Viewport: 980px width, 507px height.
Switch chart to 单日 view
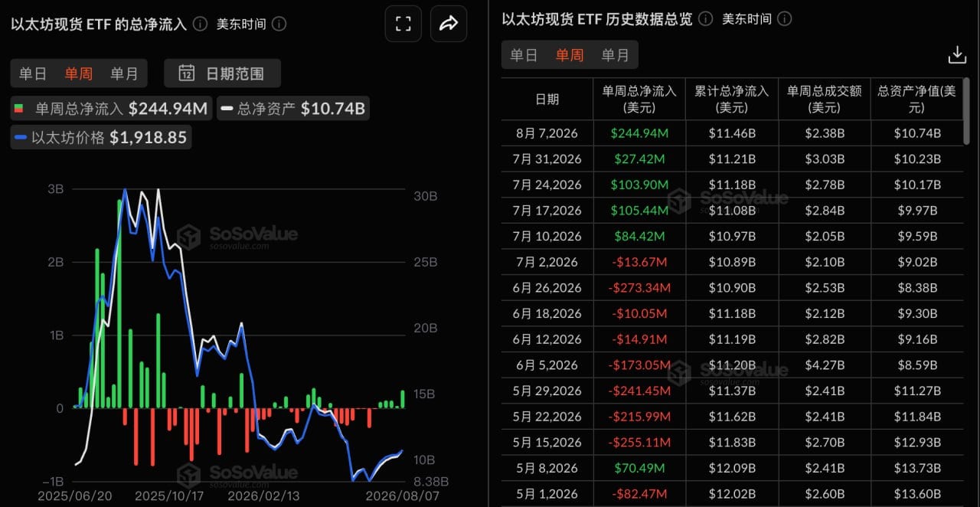click(x=33, y=74)
